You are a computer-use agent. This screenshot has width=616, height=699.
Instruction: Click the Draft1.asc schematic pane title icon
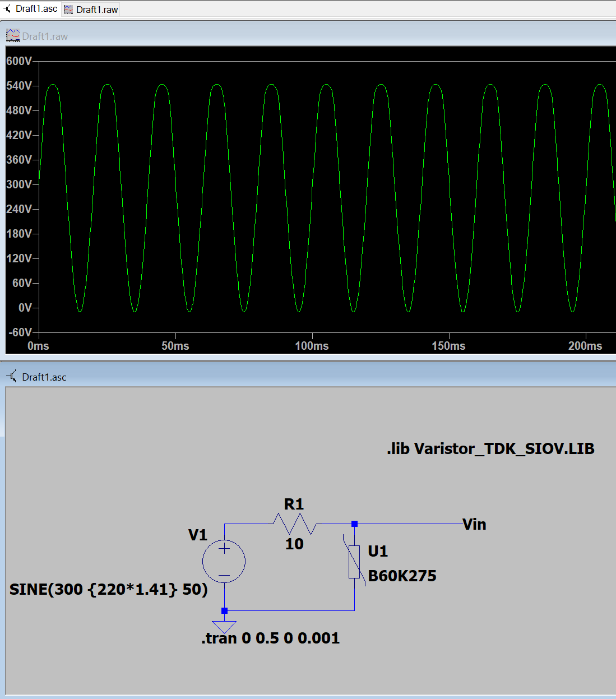pos(12,376)
